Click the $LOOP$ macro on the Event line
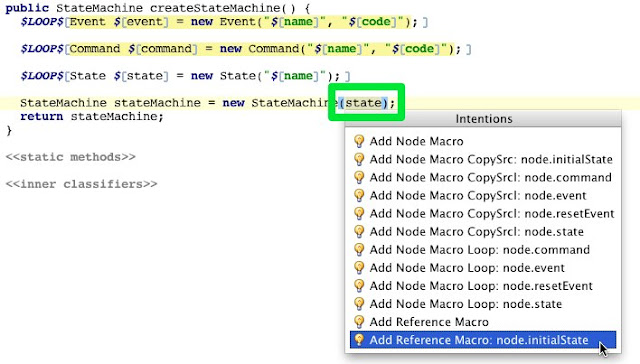This screenshot has width=640, height=364. coord(42,22)
